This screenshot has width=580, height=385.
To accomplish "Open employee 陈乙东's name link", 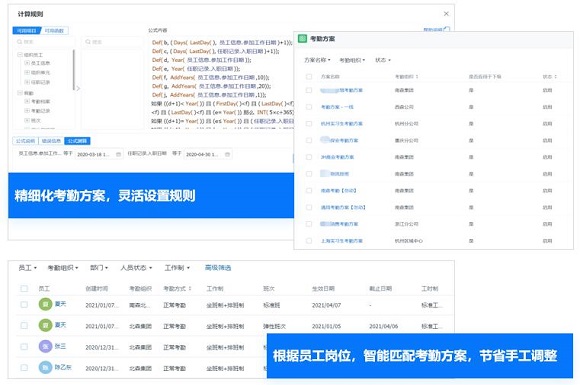I will [x=63, y=367].
